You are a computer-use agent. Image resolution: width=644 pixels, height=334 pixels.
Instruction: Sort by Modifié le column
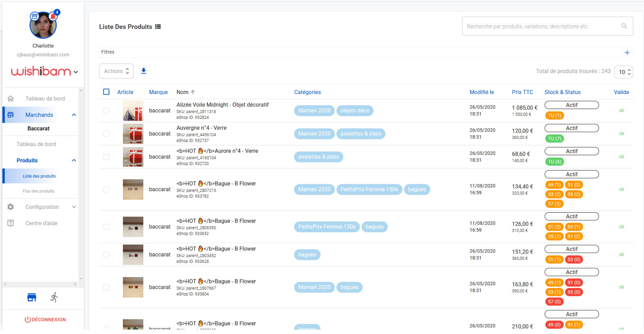(x=482, y=92)
